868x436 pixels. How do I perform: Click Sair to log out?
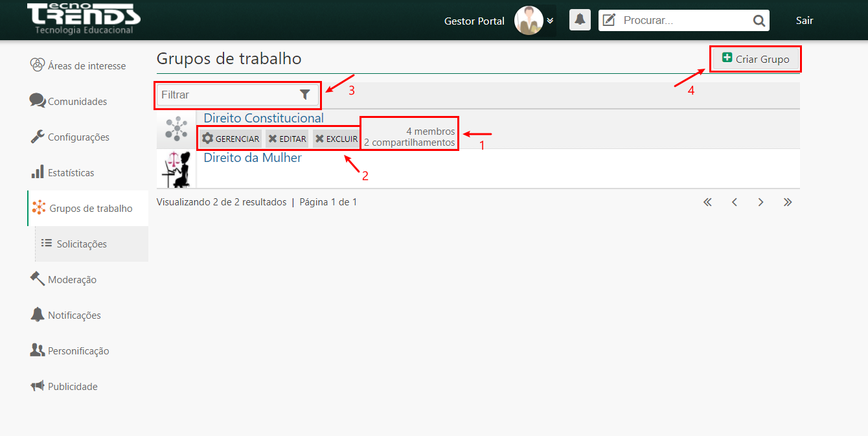coord(805,20)
